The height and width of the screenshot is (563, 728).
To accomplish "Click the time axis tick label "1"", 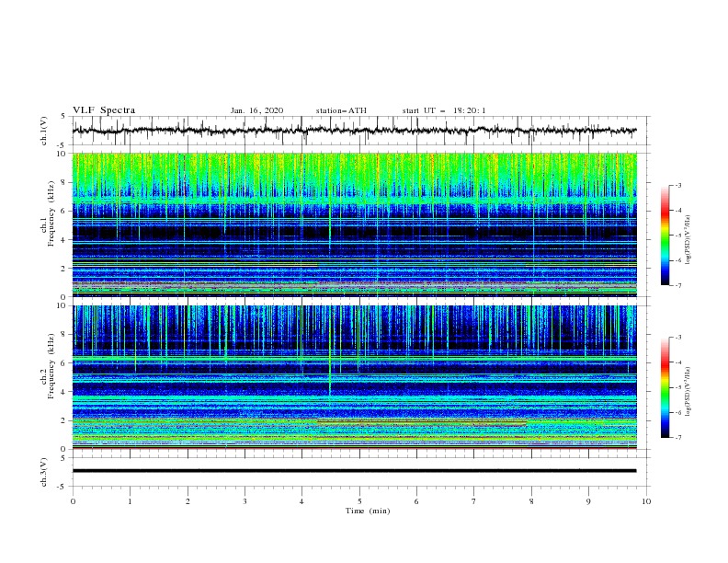I will click(130, 501).
